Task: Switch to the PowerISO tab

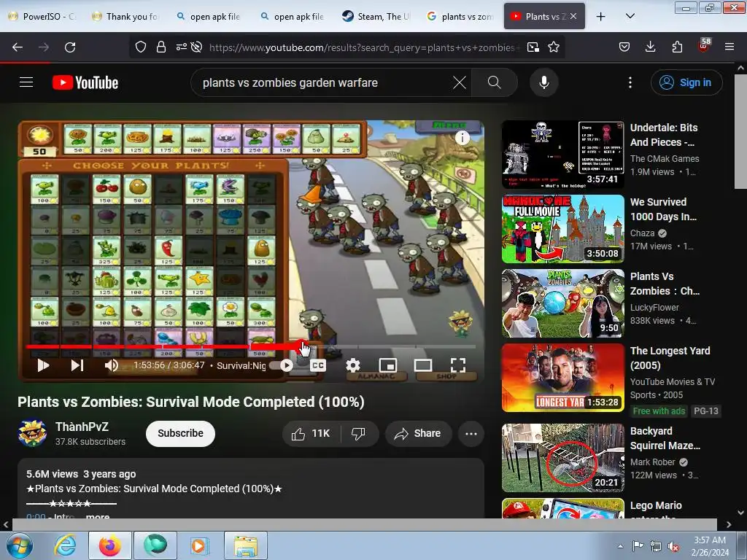Action: (42, 16)
